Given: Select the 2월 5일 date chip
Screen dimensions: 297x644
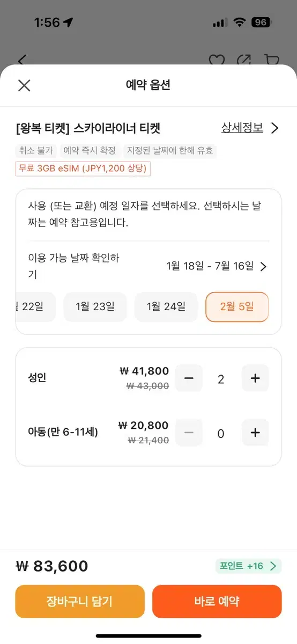Looking at the screenshot, I should pyautogui.click(x=237, y=307).
